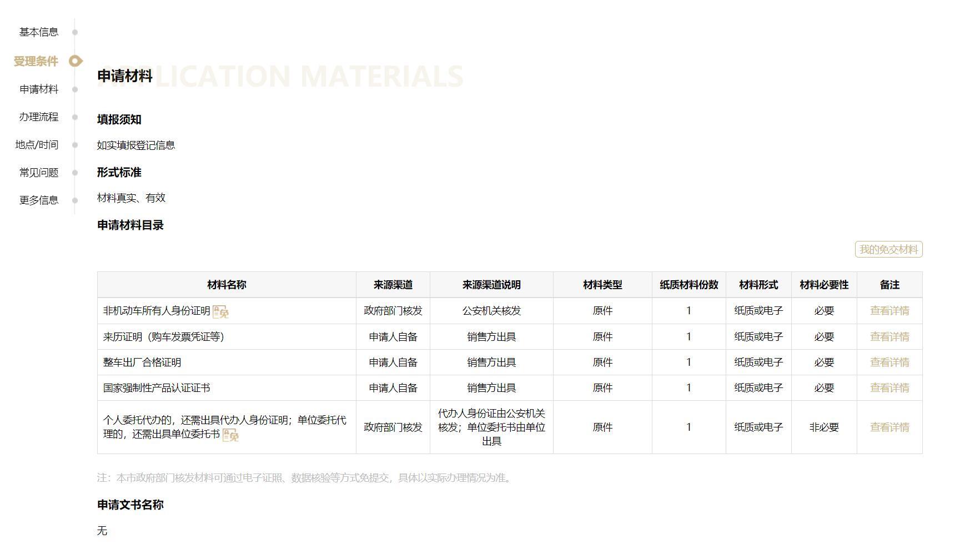
Task: Jump to 申请材料 nav item
Action: [39, 89]
